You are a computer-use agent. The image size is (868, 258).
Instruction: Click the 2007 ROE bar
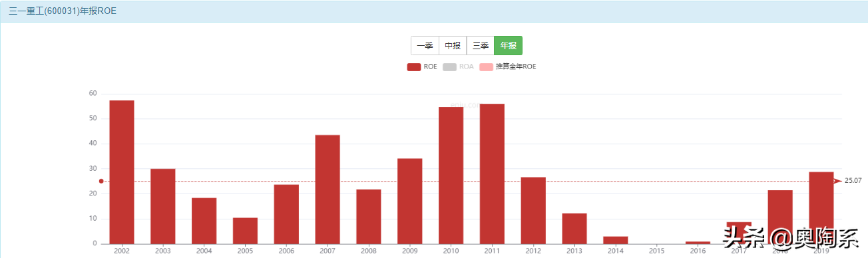coord(327,190)
